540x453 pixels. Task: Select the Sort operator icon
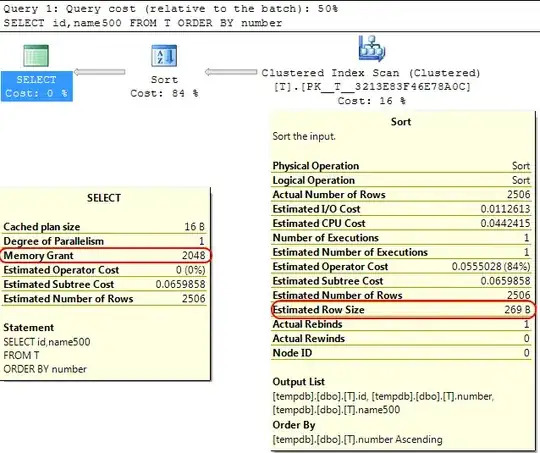(164, 56)
